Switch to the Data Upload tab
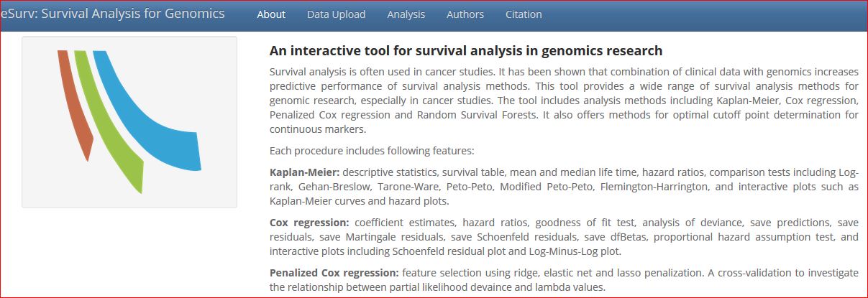Screen dimensions: 868x298 pos(336,14)
